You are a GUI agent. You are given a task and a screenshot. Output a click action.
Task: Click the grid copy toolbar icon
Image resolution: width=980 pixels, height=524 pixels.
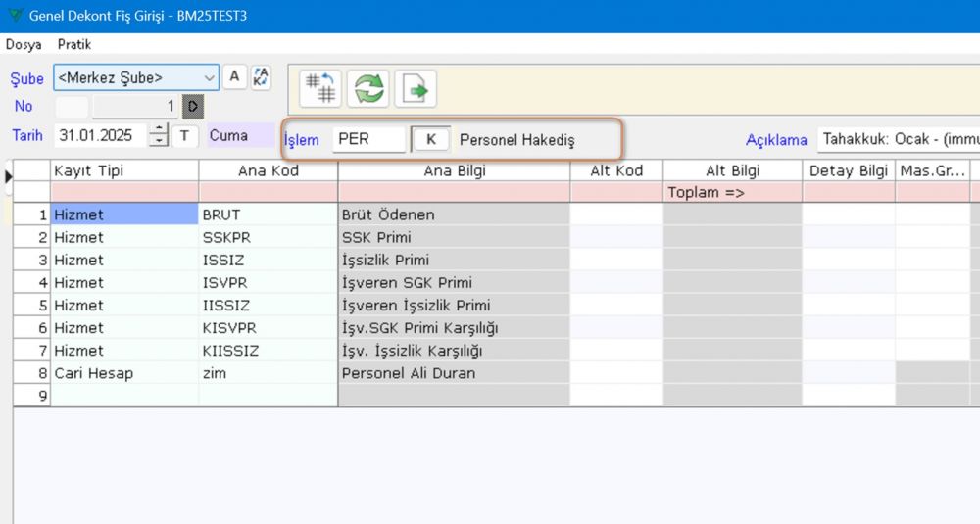click(320, 89)
